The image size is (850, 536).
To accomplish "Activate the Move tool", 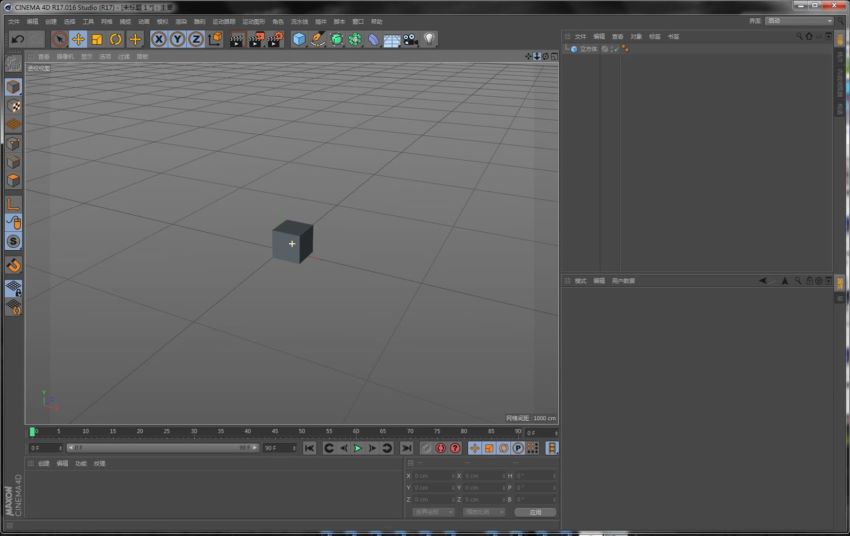I will [78, 39].
